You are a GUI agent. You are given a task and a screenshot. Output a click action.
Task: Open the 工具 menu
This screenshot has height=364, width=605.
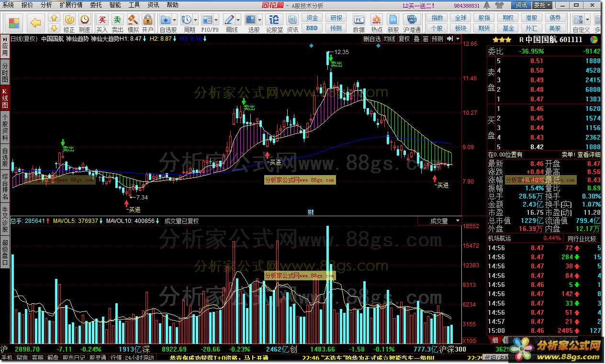point(134,5)
